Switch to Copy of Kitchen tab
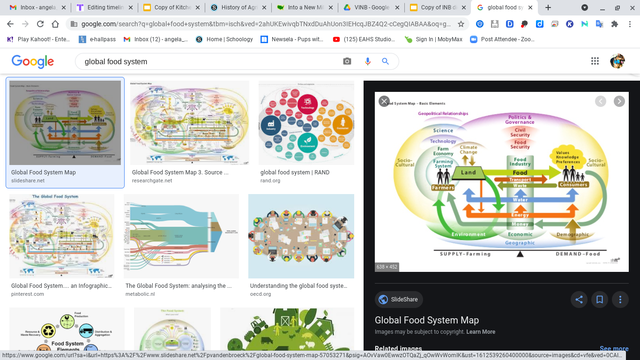640x360 pixels. (x=172, y=7)
